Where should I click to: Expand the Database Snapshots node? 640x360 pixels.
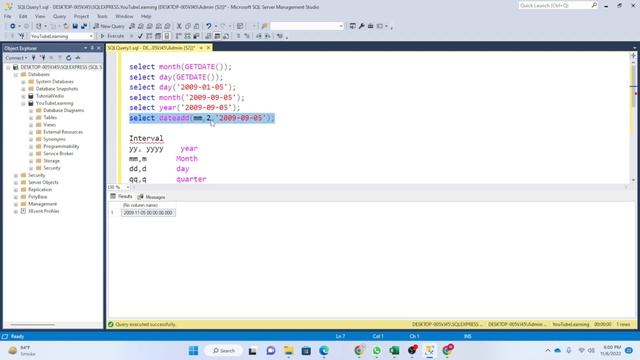[x=23, y=89]
